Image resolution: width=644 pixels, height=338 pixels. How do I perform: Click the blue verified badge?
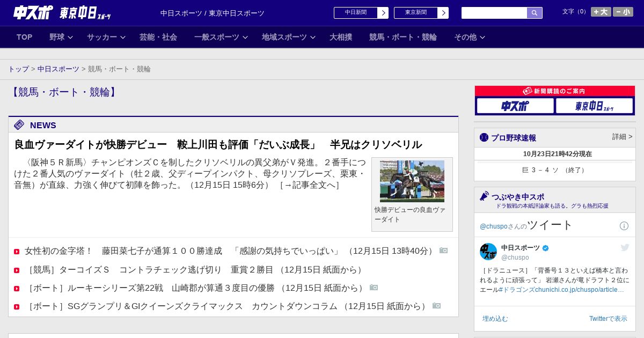(546, 248)
